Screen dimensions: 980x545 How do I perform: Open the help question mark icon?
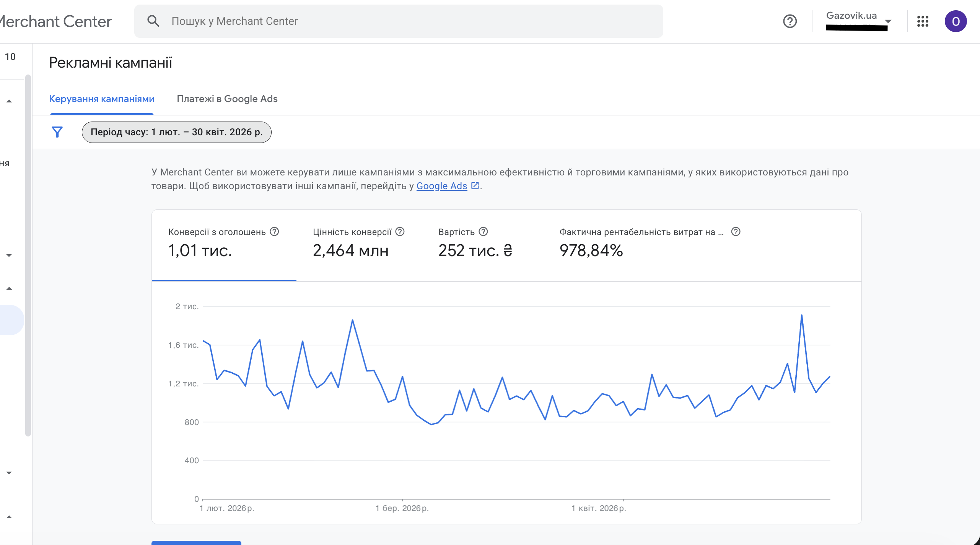click(790, 21)
